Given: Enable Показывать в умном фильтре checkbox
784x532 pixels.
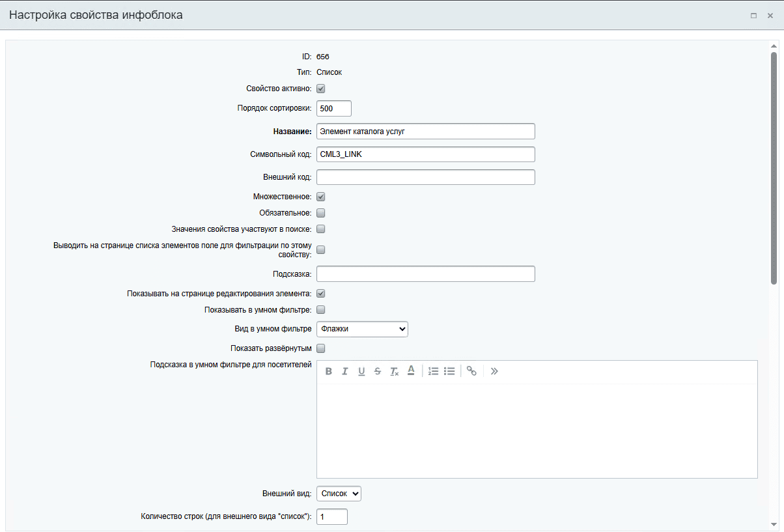Looking at the screenshot, I should [x=321, y=310].
